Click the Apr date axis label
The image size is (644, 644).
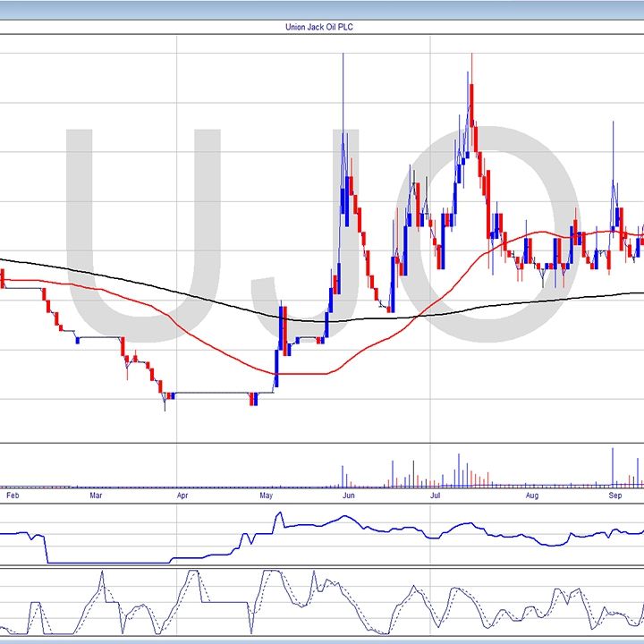tap(182, 494)
